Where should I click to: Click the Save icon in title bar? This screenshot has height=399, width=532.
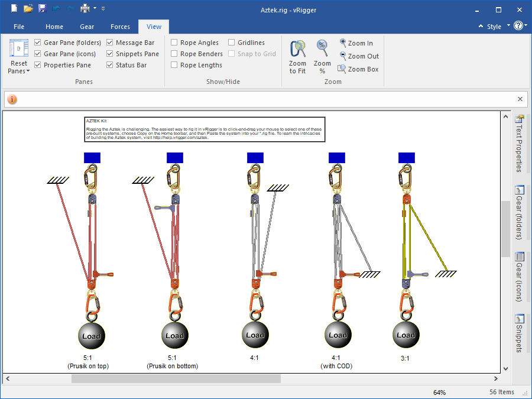click(42, 8)
